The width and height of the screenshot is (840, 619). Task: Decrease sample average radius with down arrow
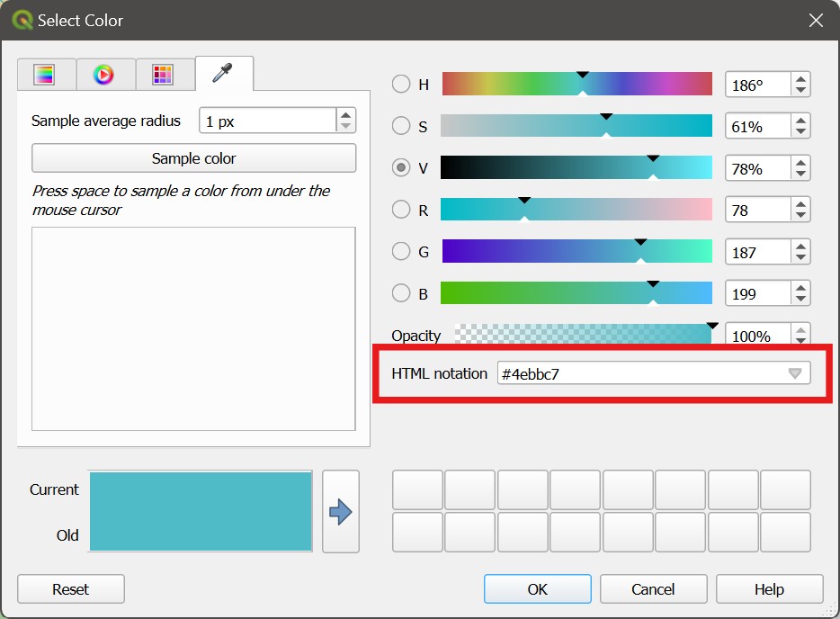pyautogui.click(x=346, y=126)
